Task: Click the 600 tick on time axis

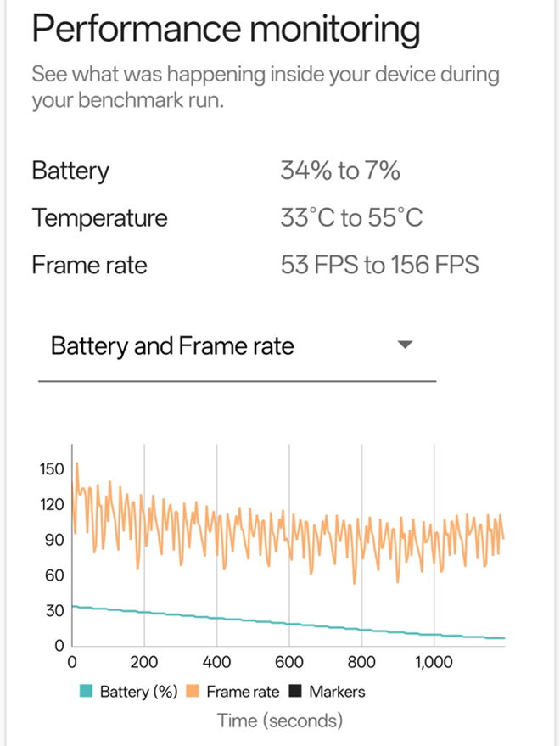Action: click(289, 663)
